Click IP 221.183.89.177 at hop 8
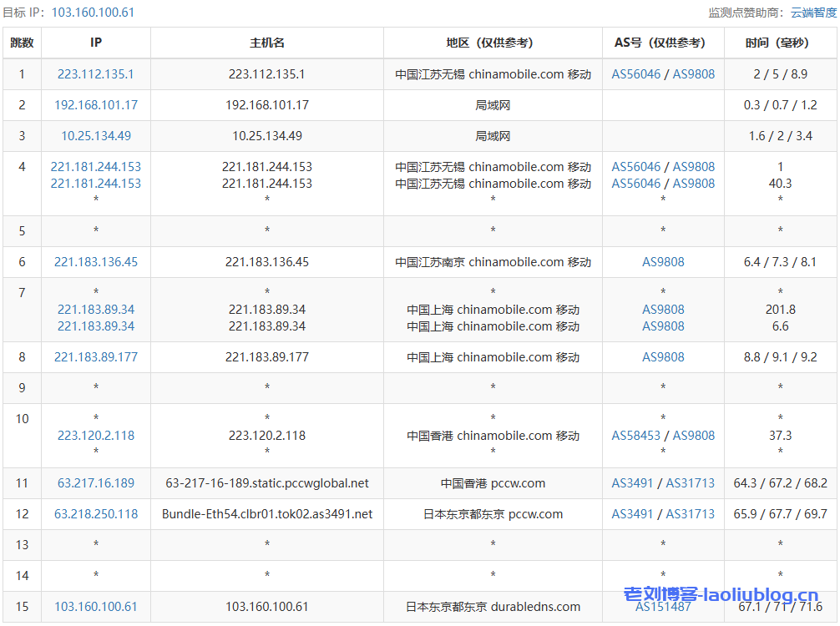840x626 pixels. [95, 357]
